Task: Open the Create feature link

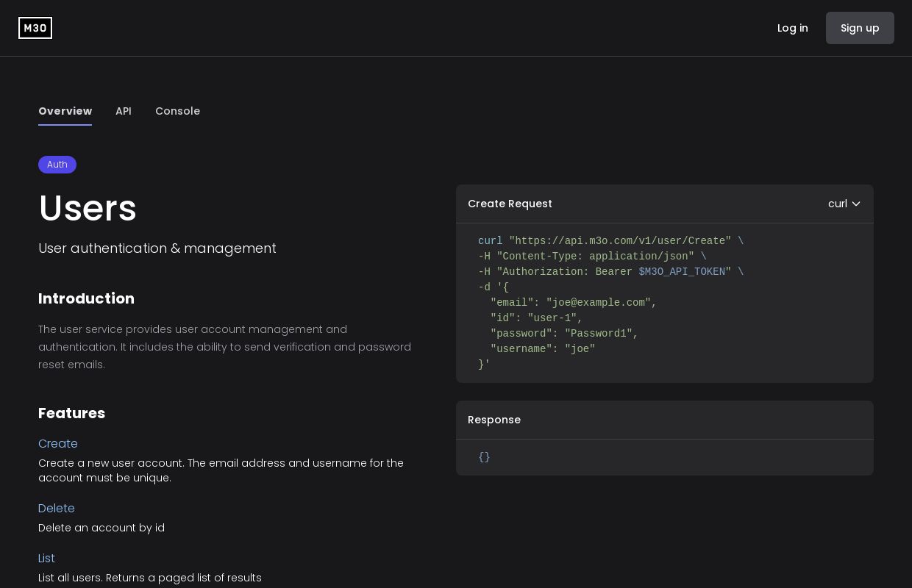Action: tap(58, 444)
